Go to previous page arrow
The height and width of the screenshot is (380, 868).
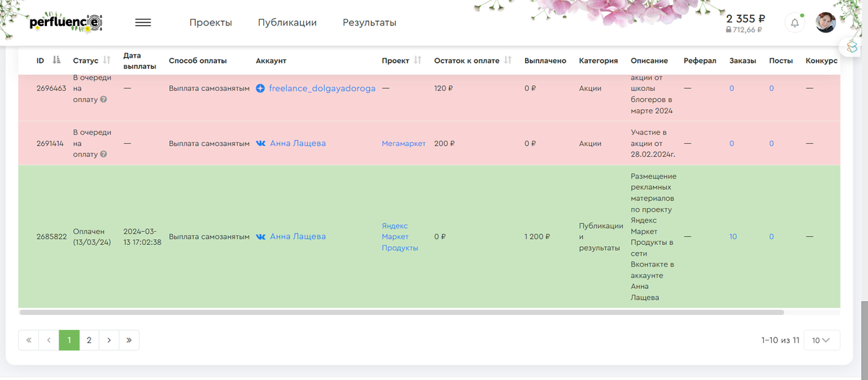coord(48,340)
